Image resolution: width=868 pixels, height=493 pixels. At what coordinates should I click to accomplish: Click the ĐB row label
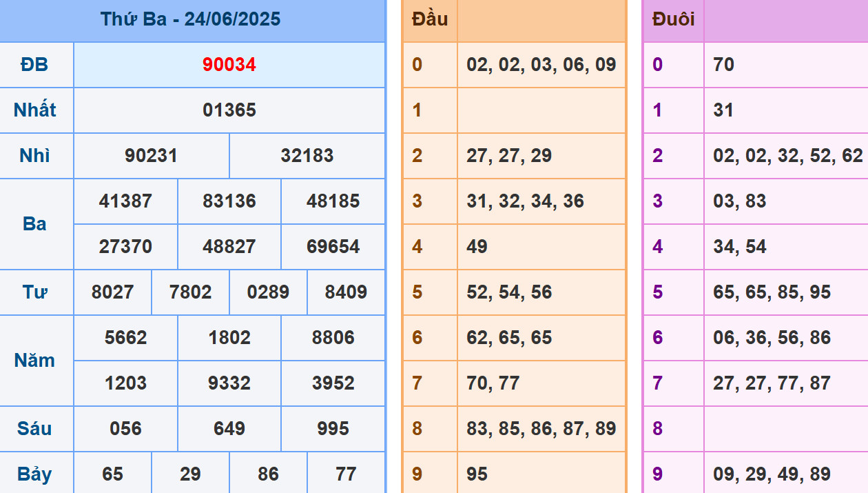point(34,65)
